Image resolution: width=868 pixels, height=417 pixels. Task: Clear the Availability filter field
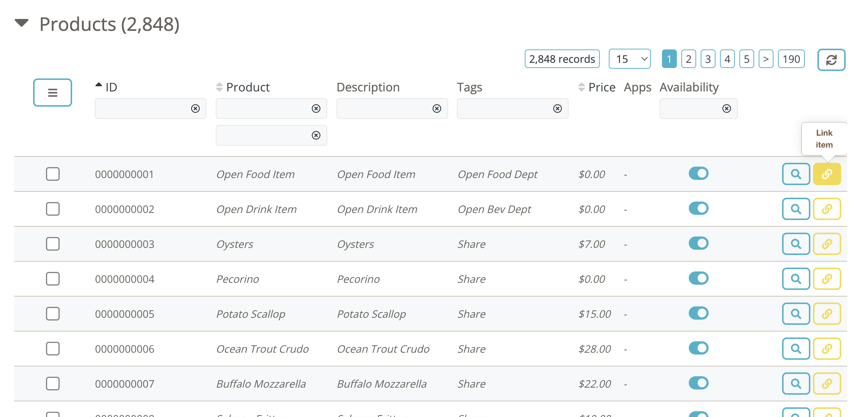(727, 109)
